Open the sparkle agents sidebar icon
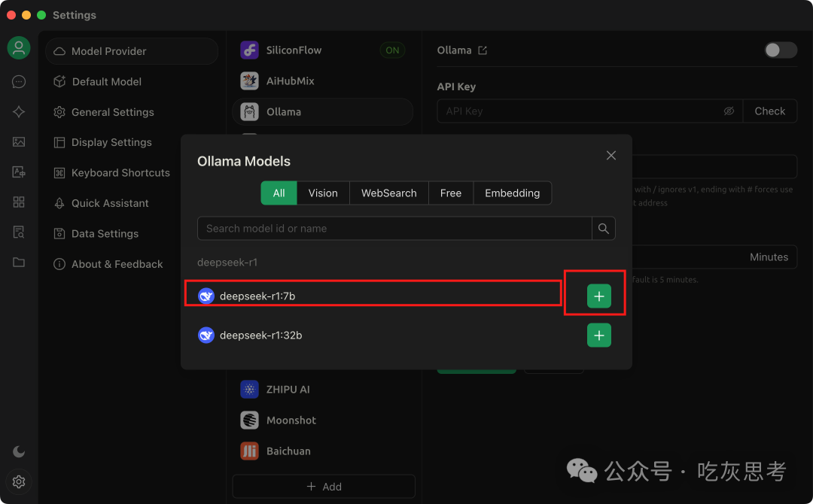This screenshot has height=504, width=813. coord(19,112)
